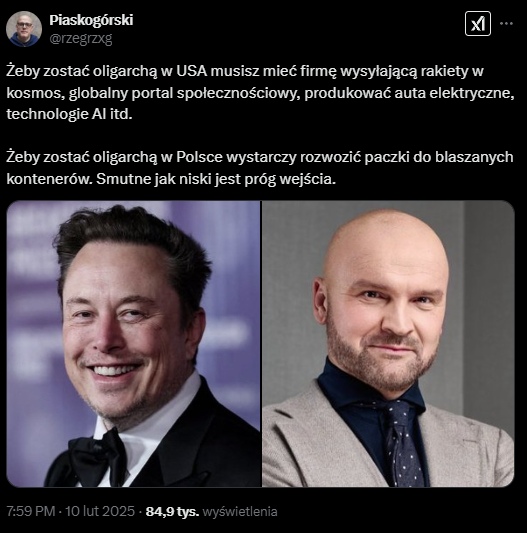Click the 7:59 PM timestamp
The width and height of the screenshot is (527, 533).
pyautogui.click(x=31, y=511)
